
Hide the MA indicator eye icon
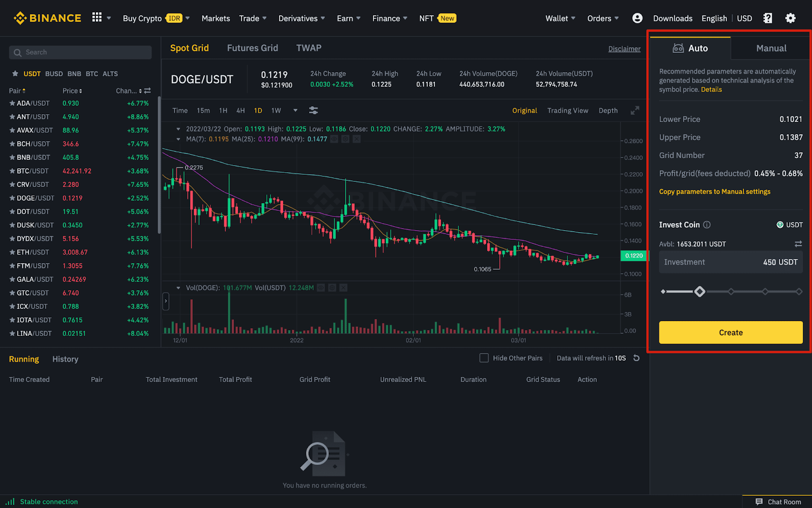click(x=334, y=139)
